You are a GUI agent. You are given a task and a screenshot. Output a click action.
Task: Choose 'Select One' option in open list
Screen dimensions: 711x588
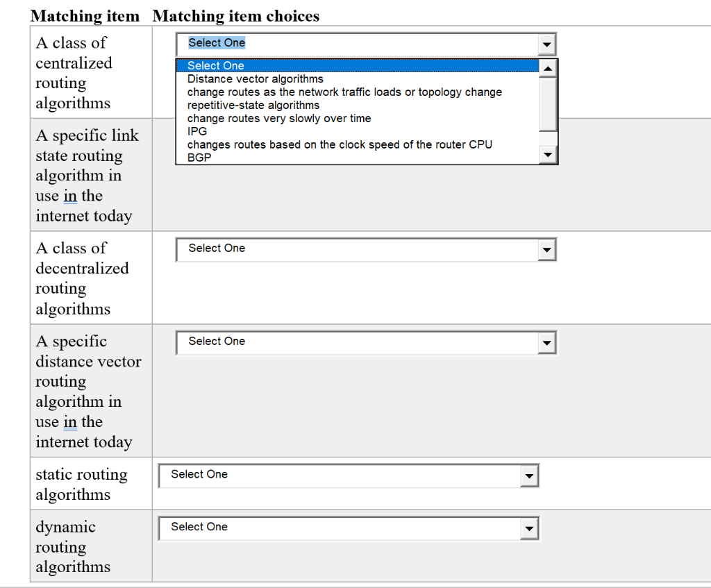click(358, 66)
